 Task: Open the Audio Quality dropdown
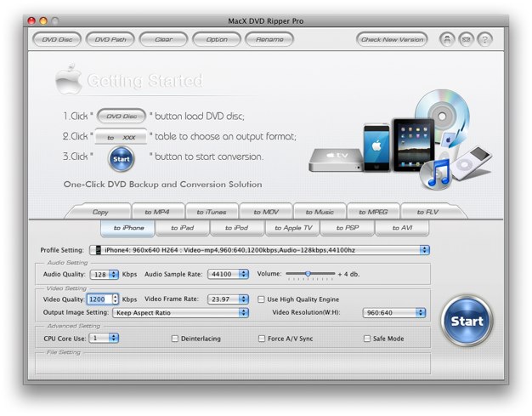click(x=105, y=275)
